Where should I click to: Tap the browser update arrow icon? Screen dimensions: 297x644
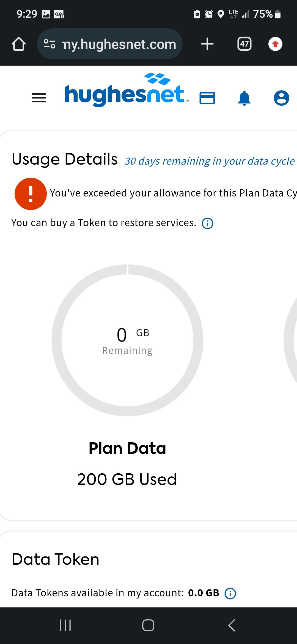pos(275,44)
